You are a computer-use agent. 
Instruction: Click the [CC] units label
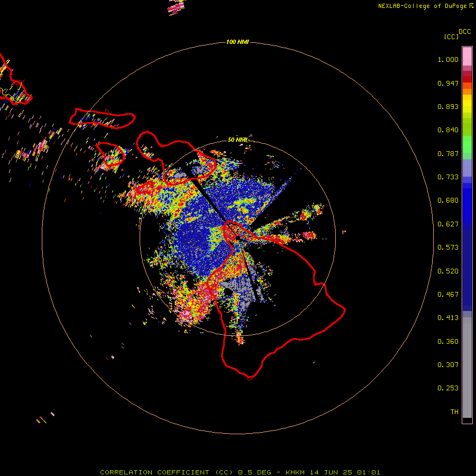point(452,36)
